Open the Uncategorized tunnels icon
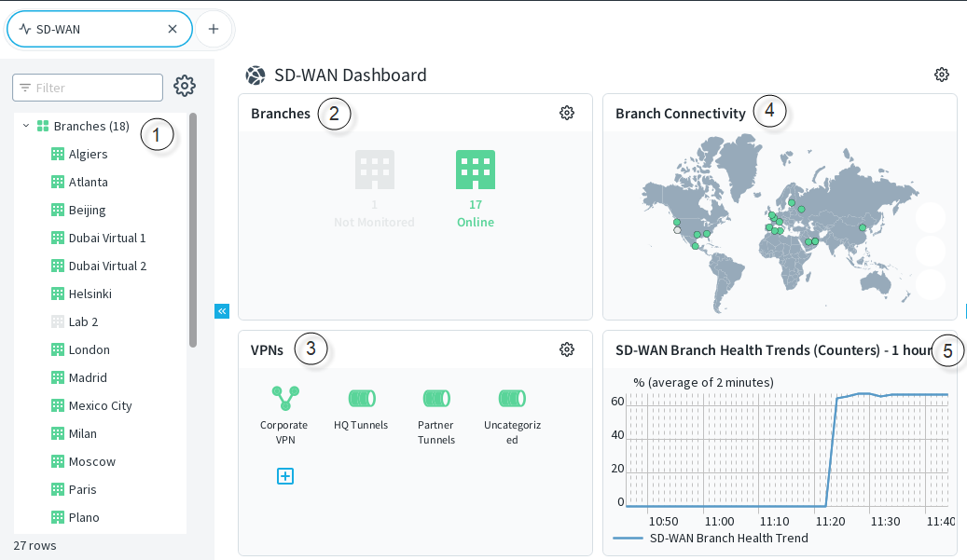967x560 pixels. [512, 398]
